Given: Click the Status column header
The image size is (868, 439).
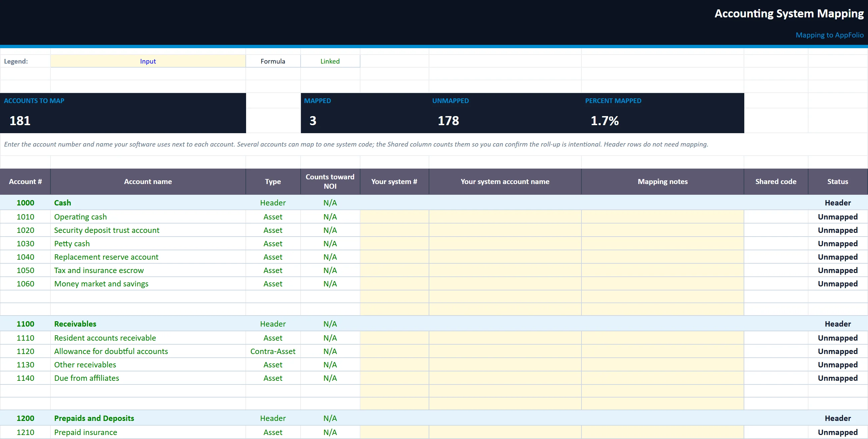Looking at the screenshot, I should 838,181.
